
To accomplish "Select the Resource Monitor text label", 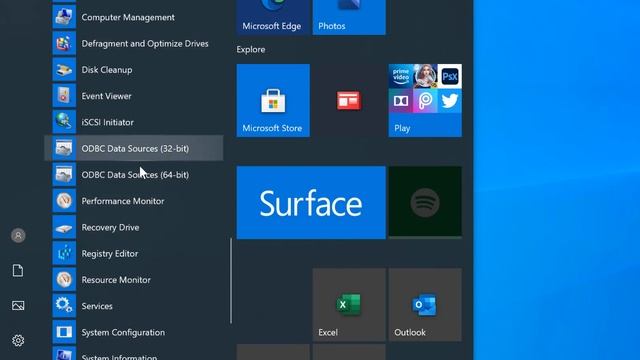I will 116,280.
